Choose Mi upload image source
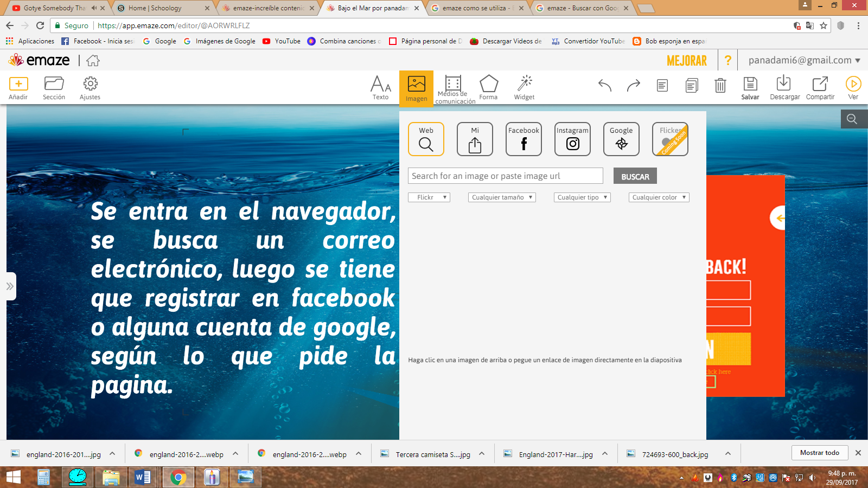868x488 pixels. coord(475,139)
